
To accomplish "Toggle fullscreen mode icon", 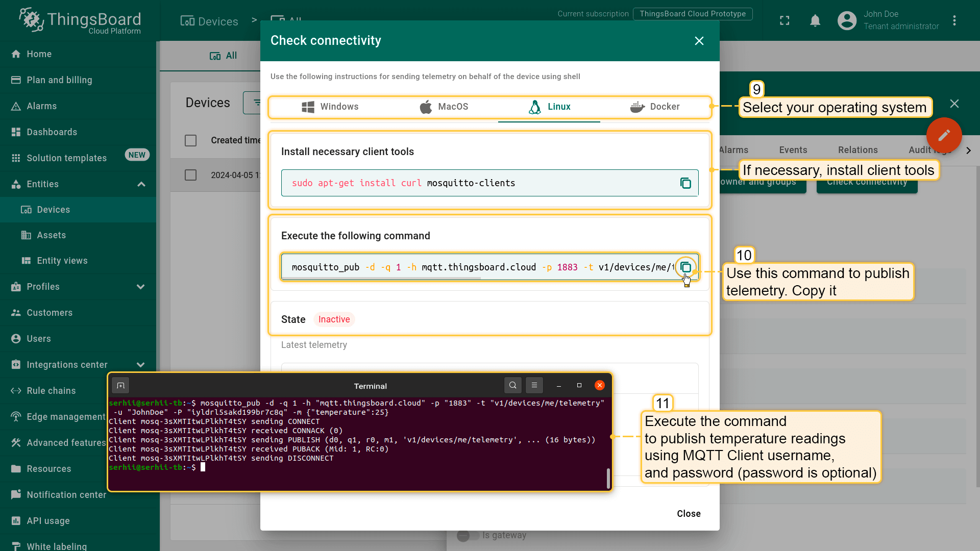I will 785,20.
